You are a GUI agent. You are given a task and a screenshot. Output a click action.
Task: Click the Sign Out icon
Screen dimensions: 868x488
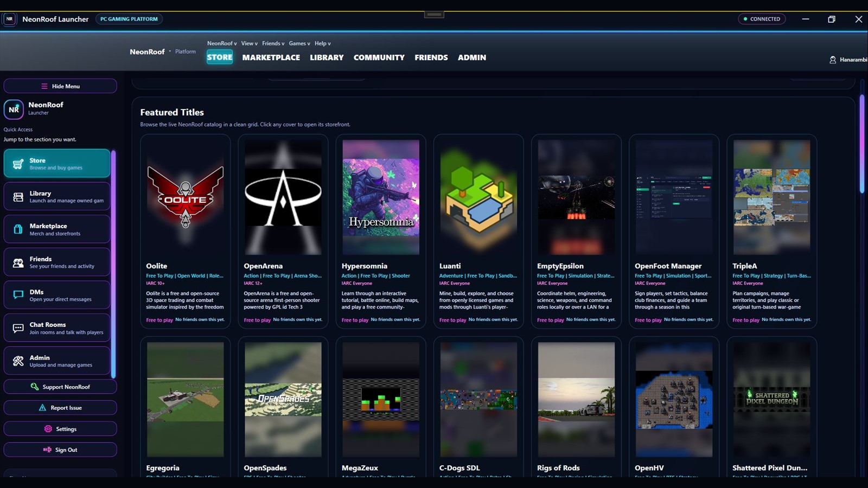[x=47, y=450]
